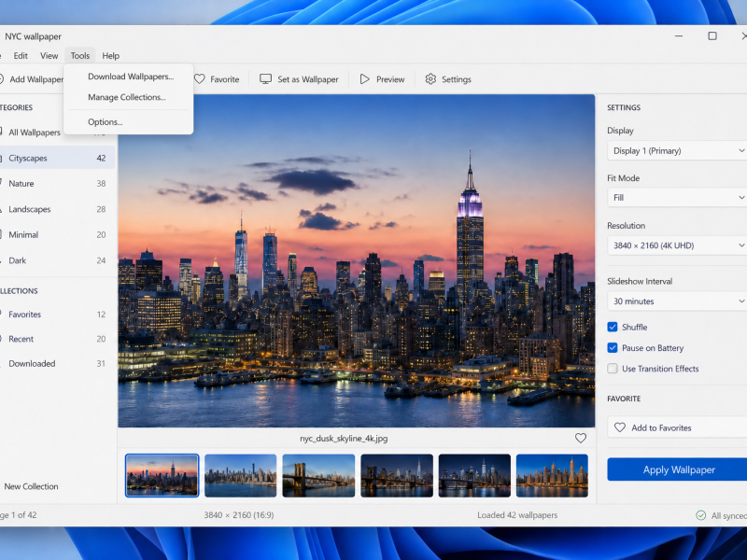Viewport: 747px width, 560px height.
Task: Expand the Fit Mode dropdown showing Fill
Action: 677,198
